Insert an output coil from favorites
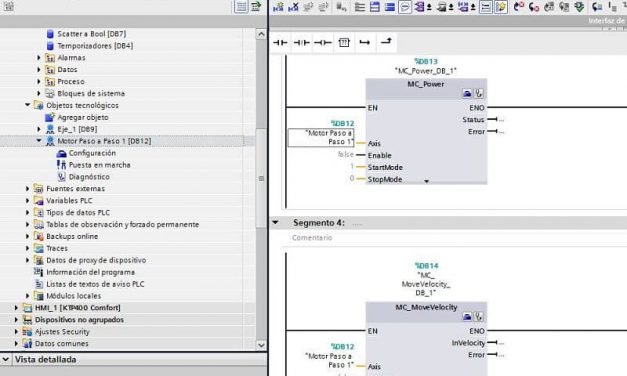The height and width of the screenshot is (376, 627). click(323, 42)
